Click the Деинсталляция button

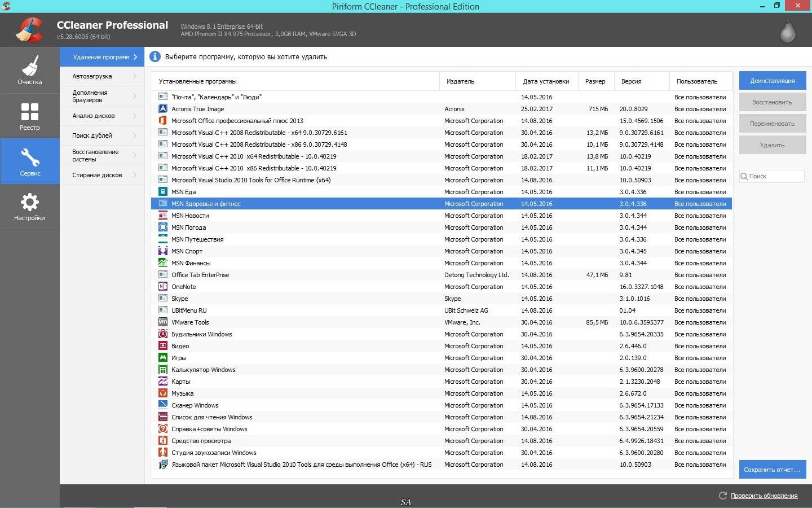pyautogui.click(x=773, y=81)
